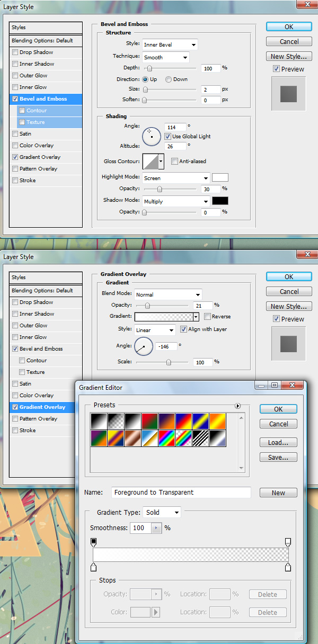Toggle Preview in the lower Layer Style window
Screen dimensions: 318x644
point(276,319)
